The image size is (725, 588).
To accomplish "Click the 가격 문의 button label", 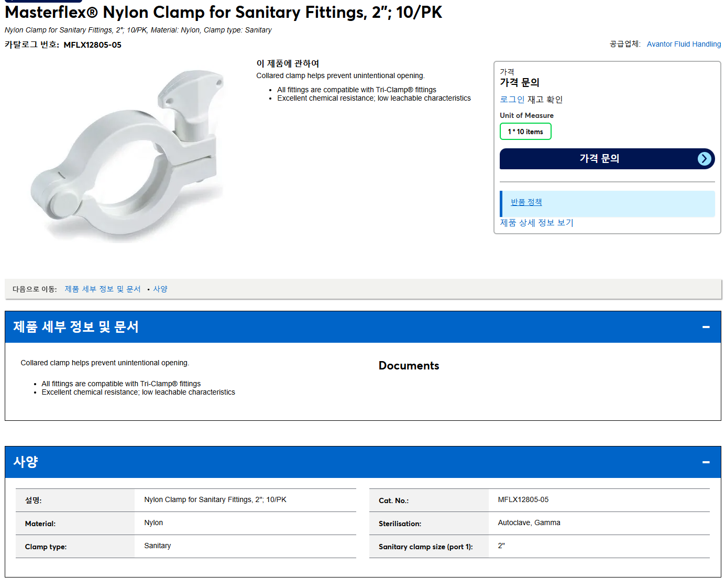I will [599, 159].
